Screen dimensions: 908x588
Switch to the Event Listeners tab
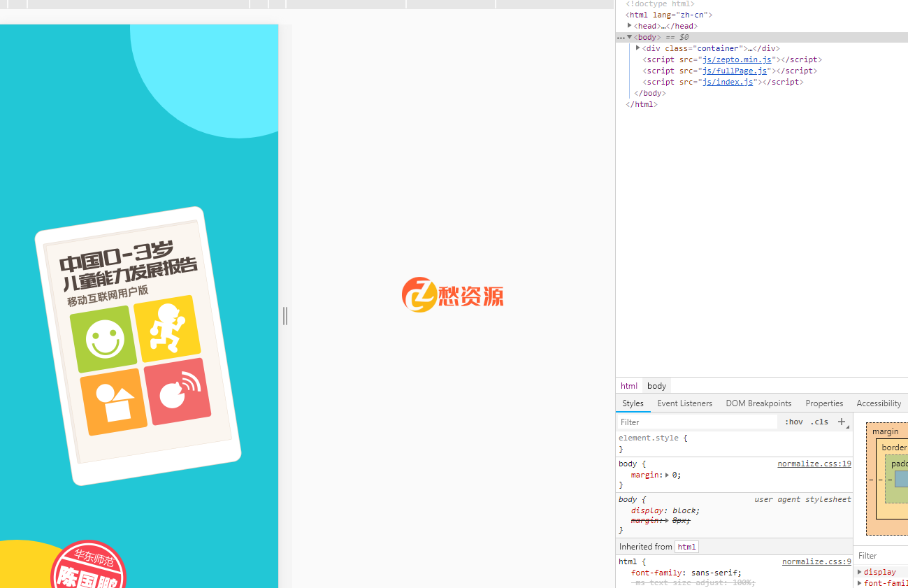tap(684, 403)
